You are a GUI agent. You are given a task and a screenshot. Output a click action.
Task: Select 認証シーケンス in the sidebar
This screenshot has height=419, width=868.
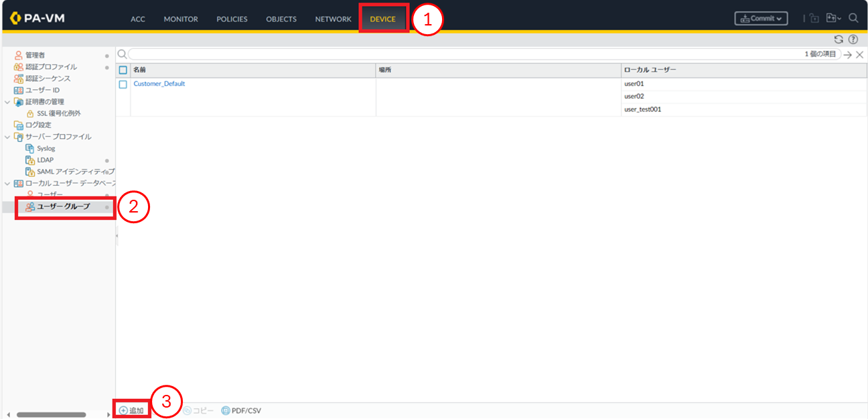(48, 78)
